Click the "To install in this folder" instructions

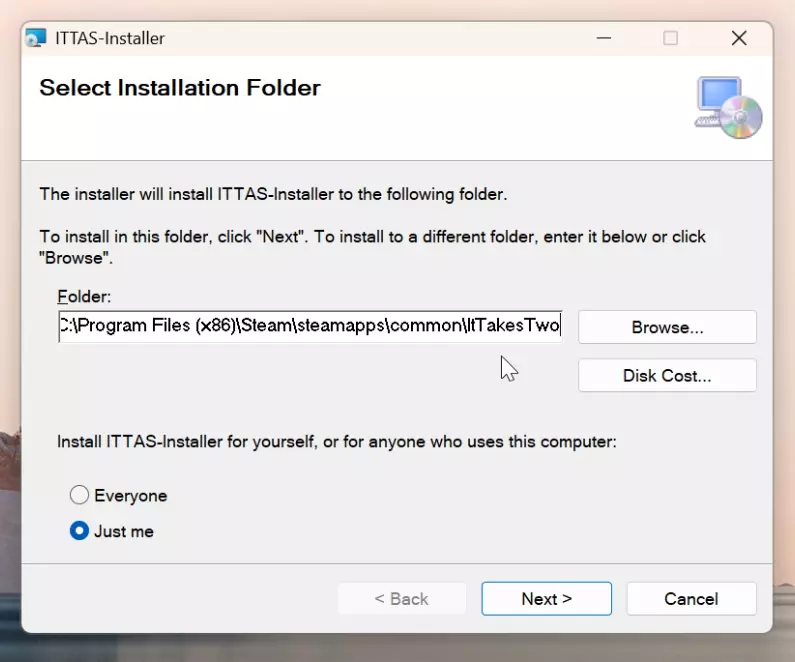coord(372,237)
